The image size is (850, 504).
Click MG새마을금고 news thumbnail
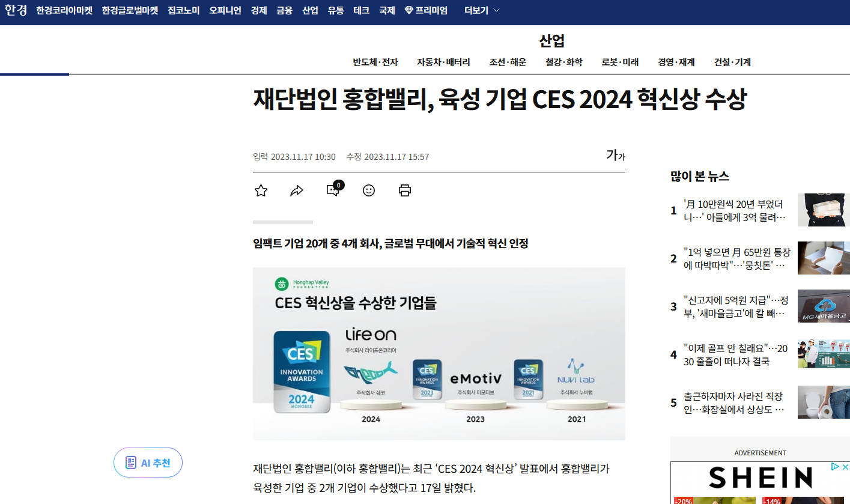(x=824, y=306)
